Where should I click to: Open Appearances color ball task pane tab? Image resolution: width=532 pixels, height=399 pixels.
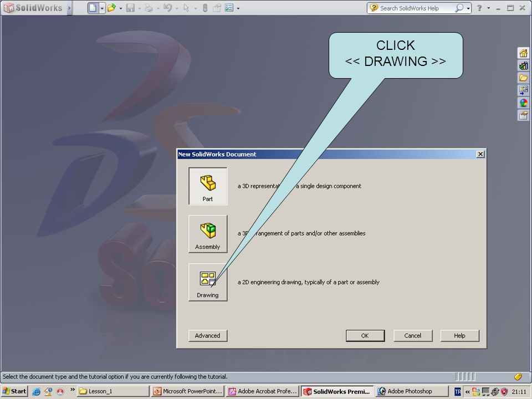pos(523,103)
